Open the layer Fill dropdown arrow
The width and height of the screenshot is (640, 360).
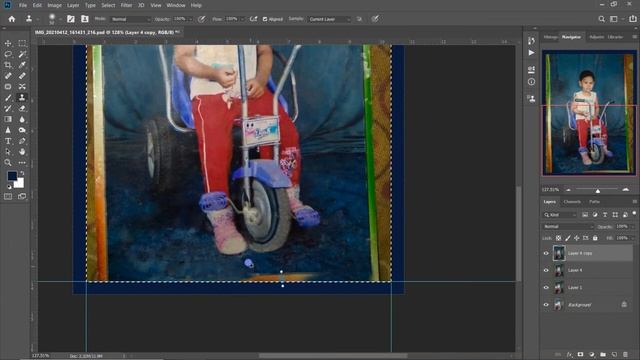633,238
